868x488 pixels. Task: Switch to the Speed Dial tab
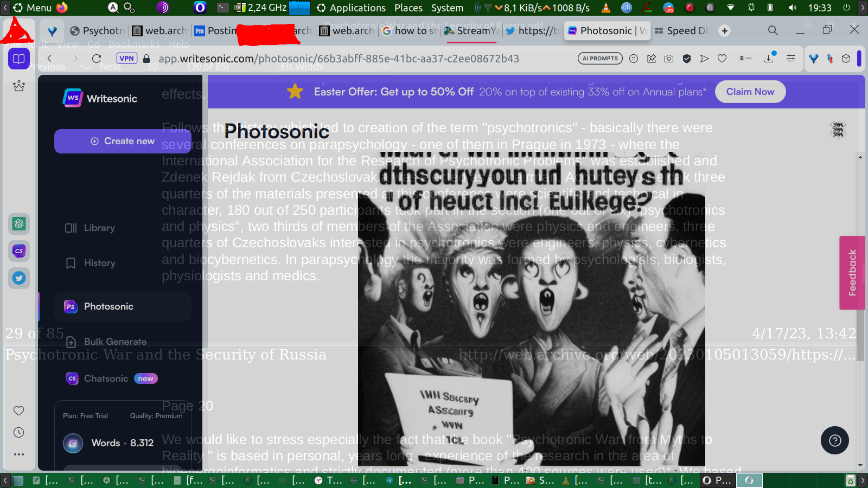click(x=682, y=31)
